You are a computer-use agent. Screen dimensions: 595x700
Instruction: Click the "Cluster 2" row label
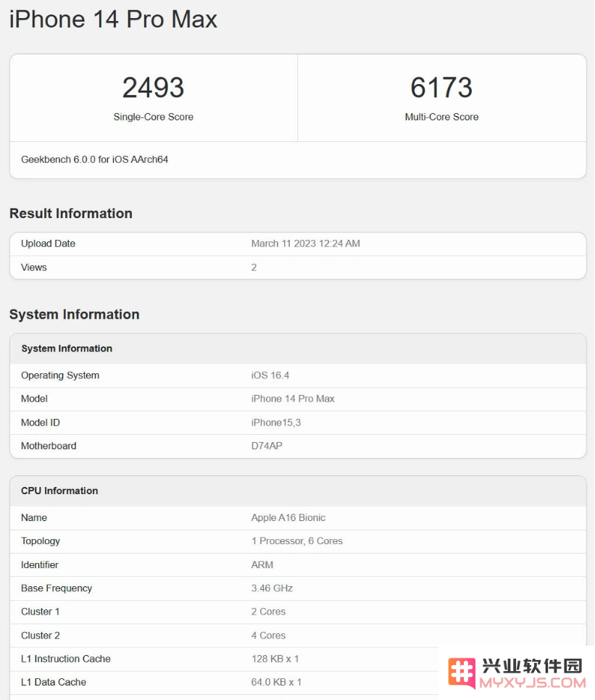(x=40, y=636)
